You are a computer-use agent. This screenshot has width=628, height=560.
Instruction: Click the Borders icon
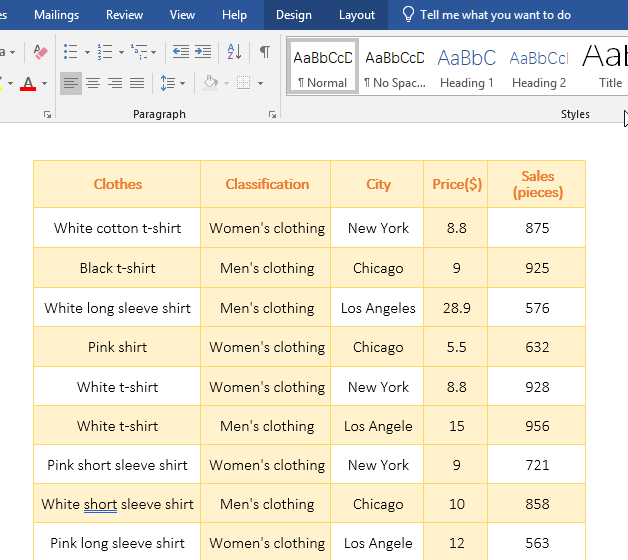[245, 83]
